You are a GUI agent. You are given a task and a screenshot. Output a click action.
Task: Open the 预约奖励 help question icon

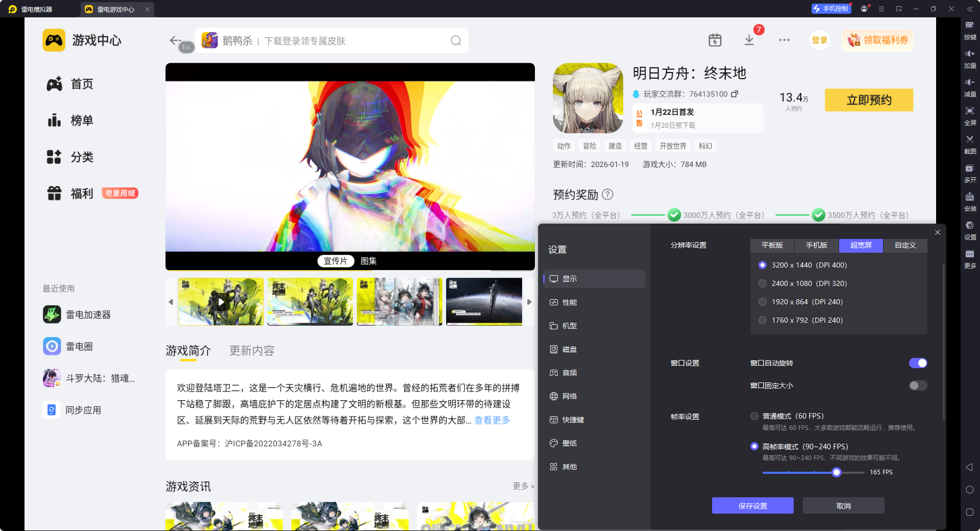tap(607, 195)
